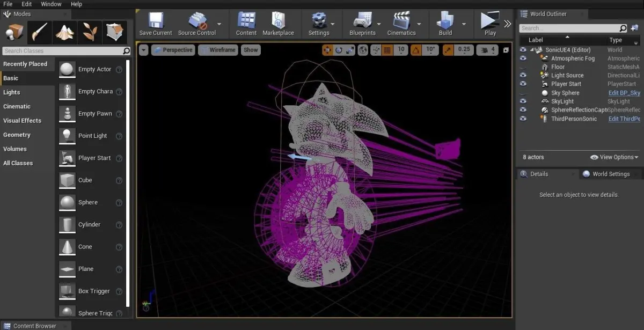This screenshot has height=330, width=644.
Task: Toggle visibility of Atmospheric Fog actor
Action: coord(523,58)
